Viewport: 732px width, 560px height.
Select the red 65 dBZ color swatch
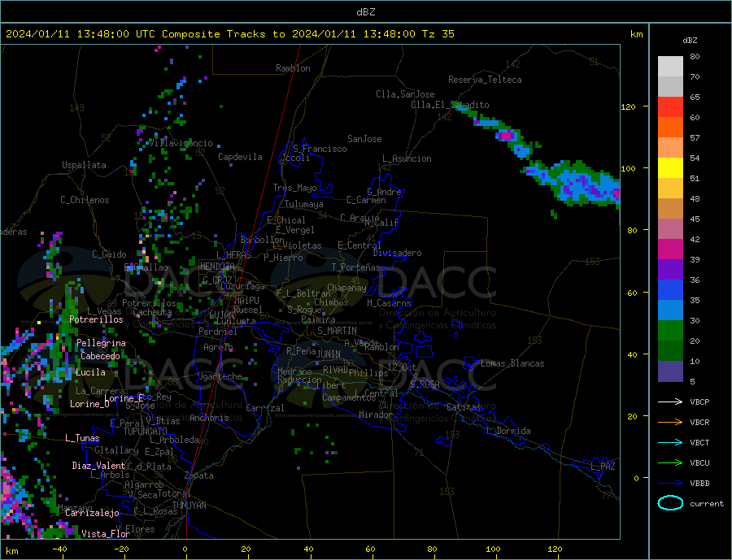pos(670,106)
